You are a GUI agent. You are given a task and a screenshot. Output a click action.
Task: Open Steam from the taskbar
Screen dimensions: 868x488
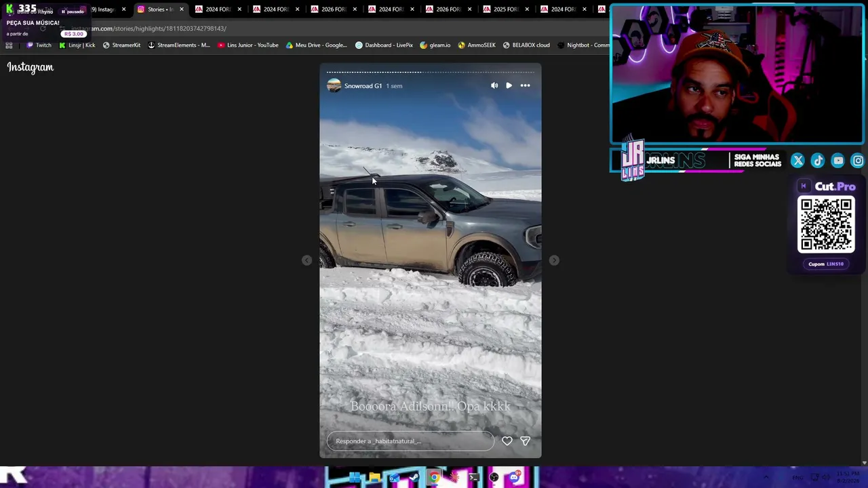point(414,478)
